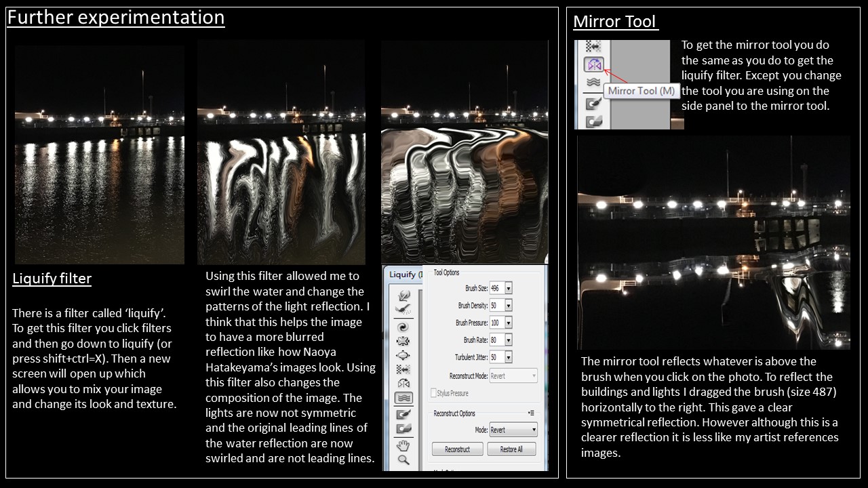This screenshot has height=488, width=868.
Task: Select Freeze Mask tool in Liquify dialog
Action: coord(403,414)
